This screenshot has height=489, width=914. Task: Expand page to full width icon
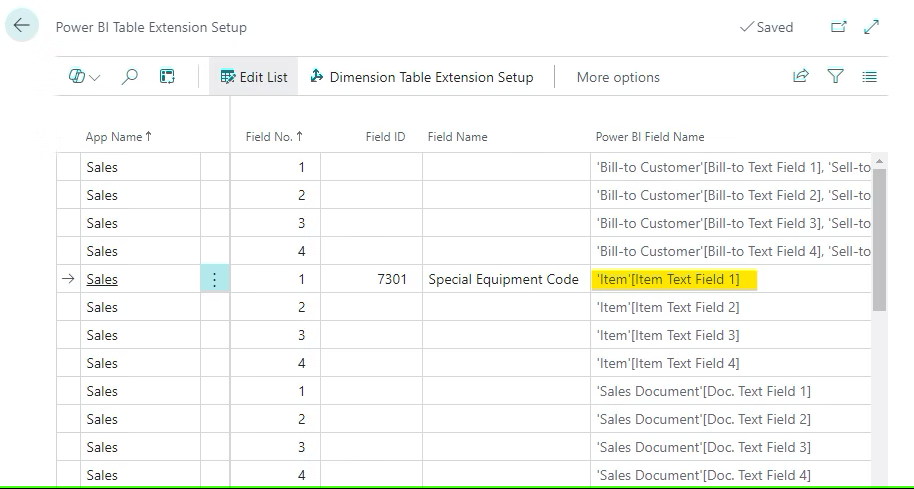pos(871,27)
